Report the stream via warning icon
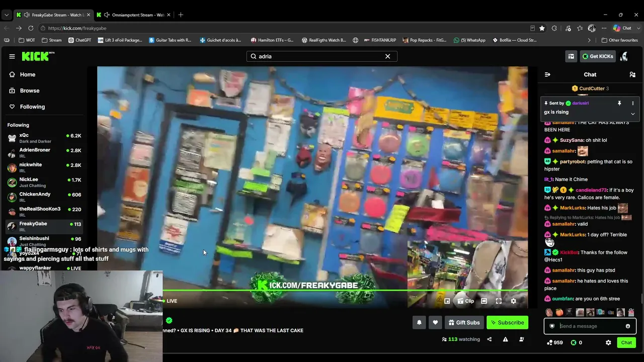The image size is (644, 362). (505, 339)
